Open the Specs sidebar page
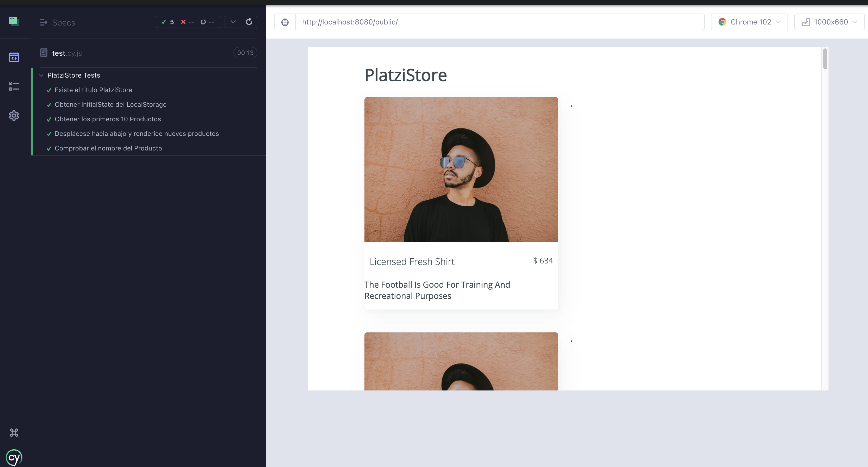The width and height of the screenshot is (868, 467). click(x=14, y=57)
